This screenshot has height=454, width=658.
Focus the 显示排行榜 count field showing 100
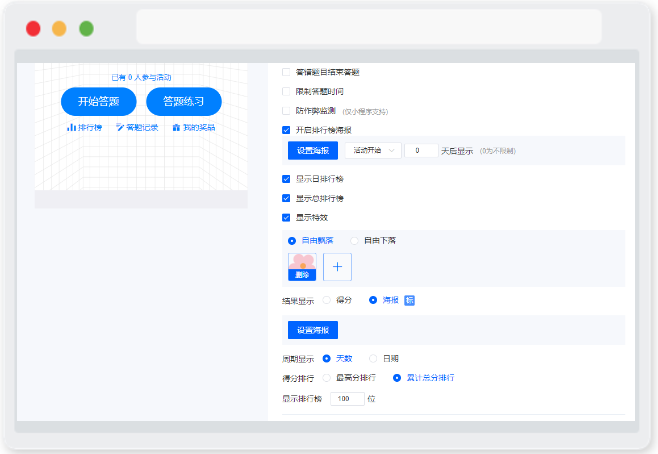[347, 399]
